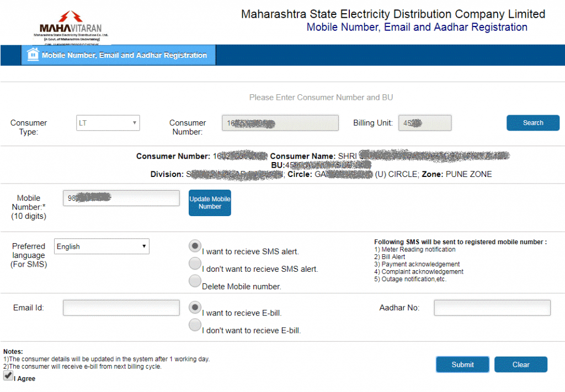Image resolution: width=565 pixels, height=392 pixels.
Task: Click the 'Payment acknowledgement' line
Action: [x=417, y=264]
